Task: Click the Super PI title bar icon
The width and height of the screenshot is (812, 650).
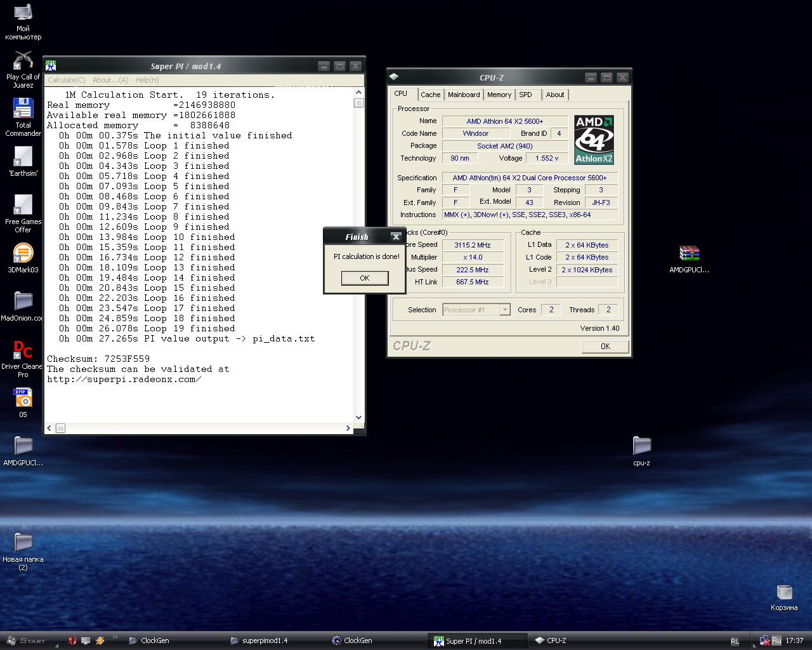Action: pyautogui.click(x=51, y=65)
